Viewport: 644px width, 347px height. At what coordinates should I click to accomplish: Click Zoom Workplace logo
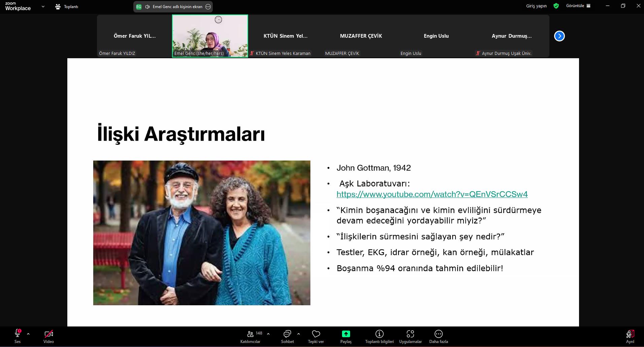(18, 6)
